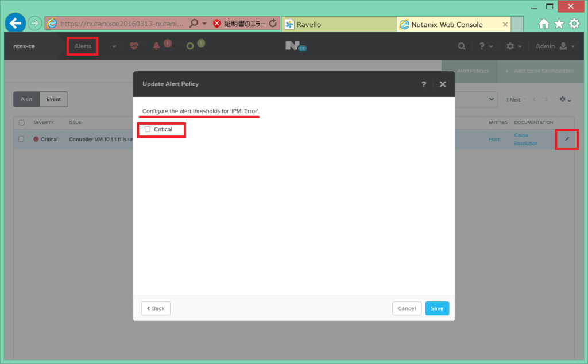Open the Resolution documentation link
Viewport: 588px width, 364px height.
(526, 143)
